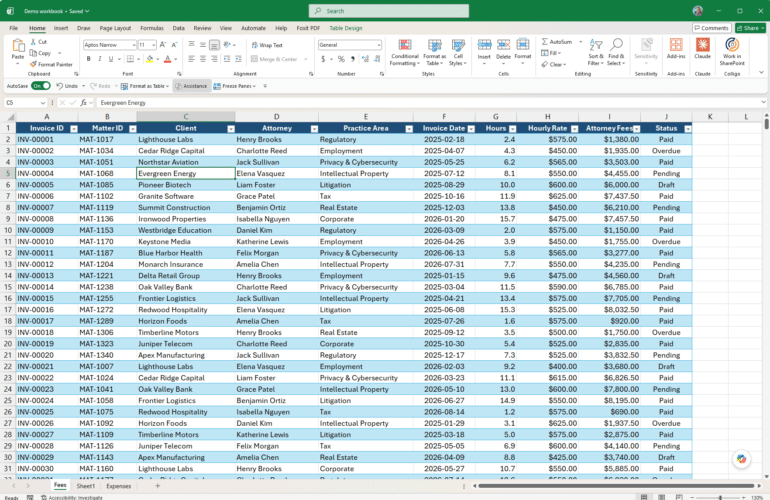Toggle Italic formatting
Image resolution: width=770 pixels, height=500 pixels.
[100, 59]
